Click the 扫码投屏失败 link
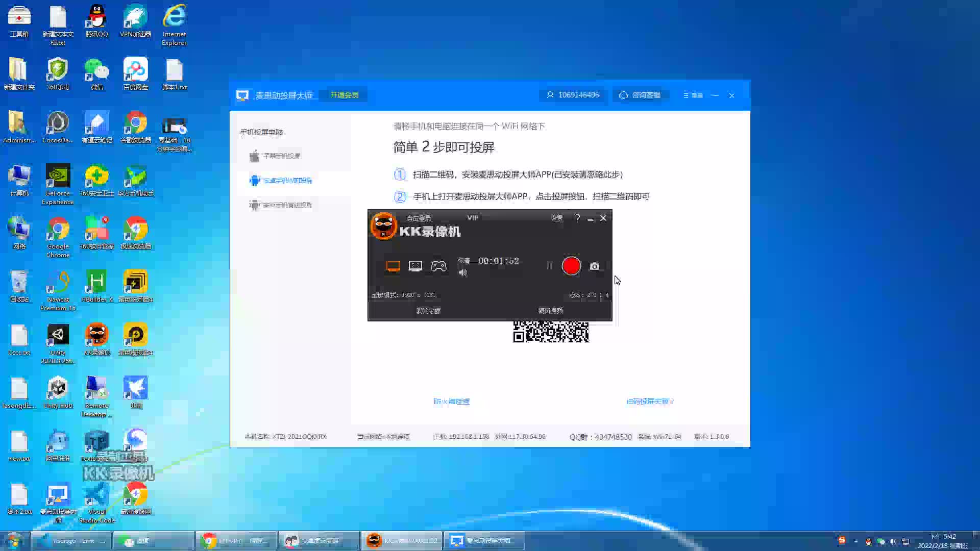This screenshot has height=551, width=980. pyautogui.click(x=650, y=402)
